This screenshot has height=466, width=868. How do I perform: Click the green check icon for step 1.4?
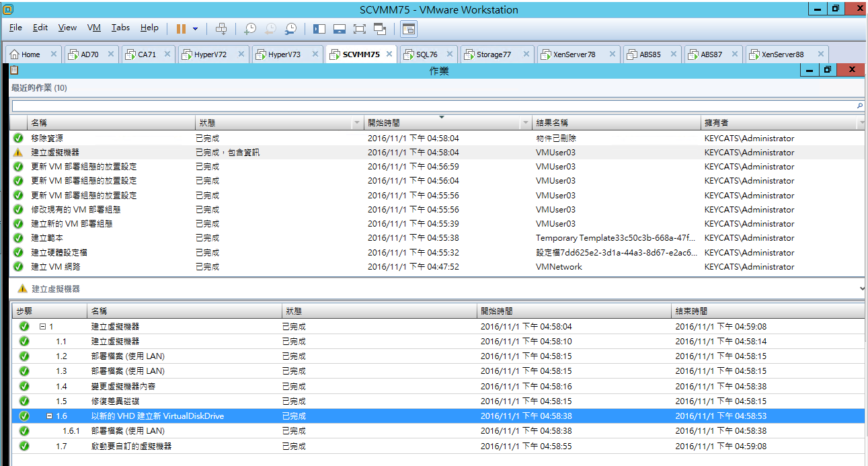[x=24, y=386]
